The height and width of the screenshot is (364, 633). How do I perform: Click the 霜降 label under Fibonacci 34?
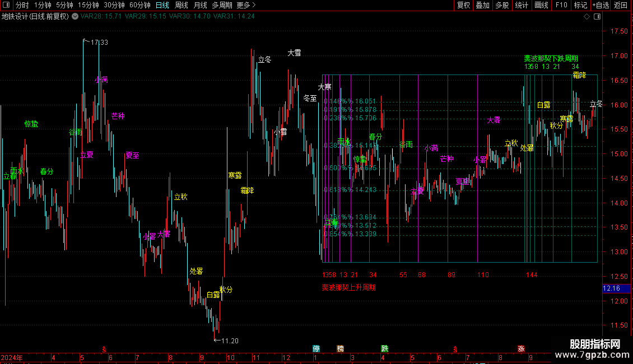(579, 75)
